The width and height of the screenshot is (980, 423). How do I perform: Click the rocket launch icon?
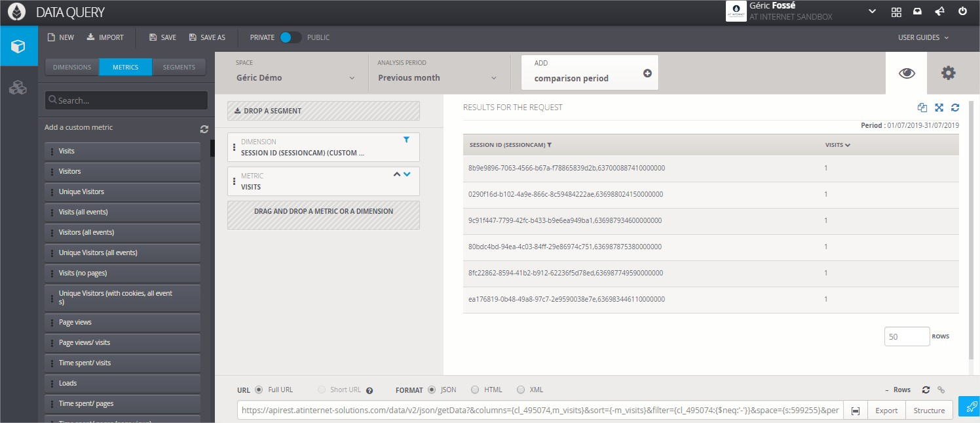click(969, 407)
